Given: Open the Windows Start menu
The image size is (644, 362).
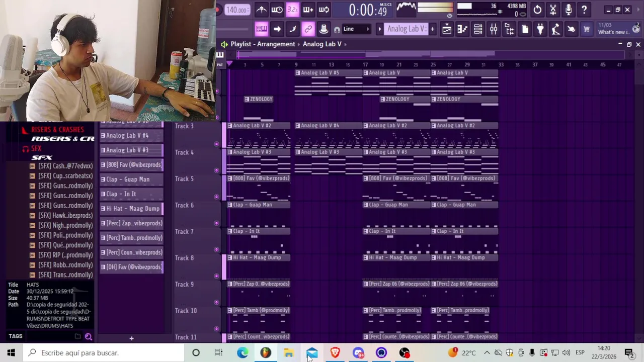Looking at the screenshot, I should [x=11, y=353].
